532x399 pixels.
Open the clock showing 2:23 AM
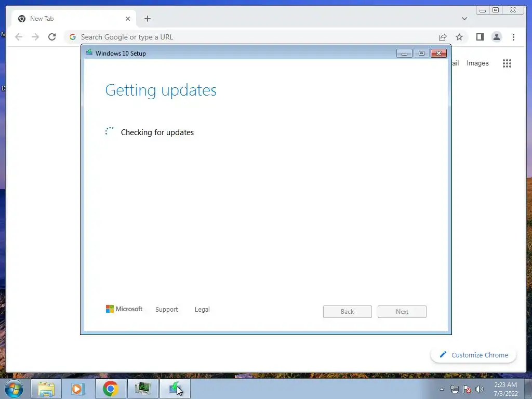tap(506, 389)
